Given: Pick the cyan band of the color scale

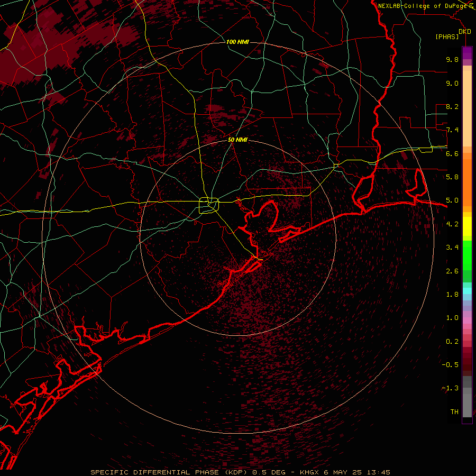Looking at the screenshot, I should (x=467, y=291).
